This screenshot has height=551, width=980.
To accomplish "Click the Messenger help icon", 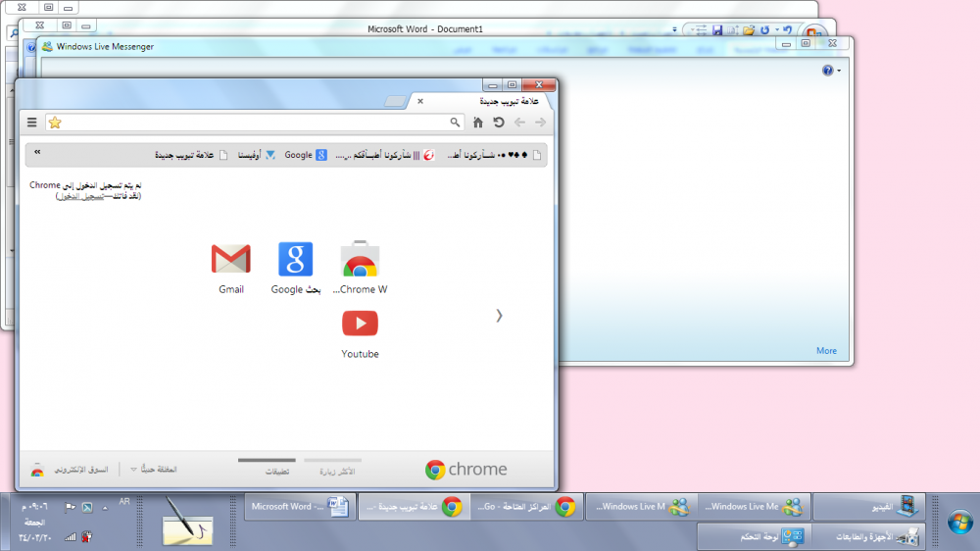I will pyautogui.click(x=828, y=71).
